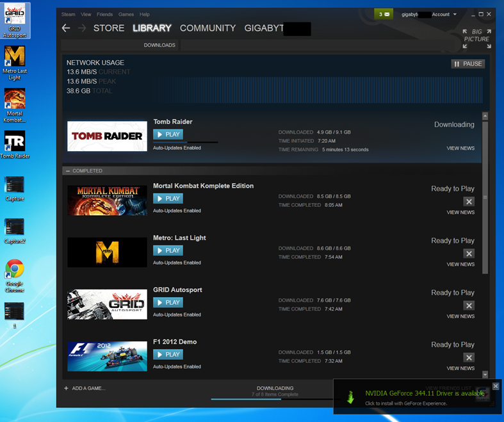Play F1 2012 Demo
Image resolution: width=504 pixels, height=422 pixels.
[x=168, y=355]
